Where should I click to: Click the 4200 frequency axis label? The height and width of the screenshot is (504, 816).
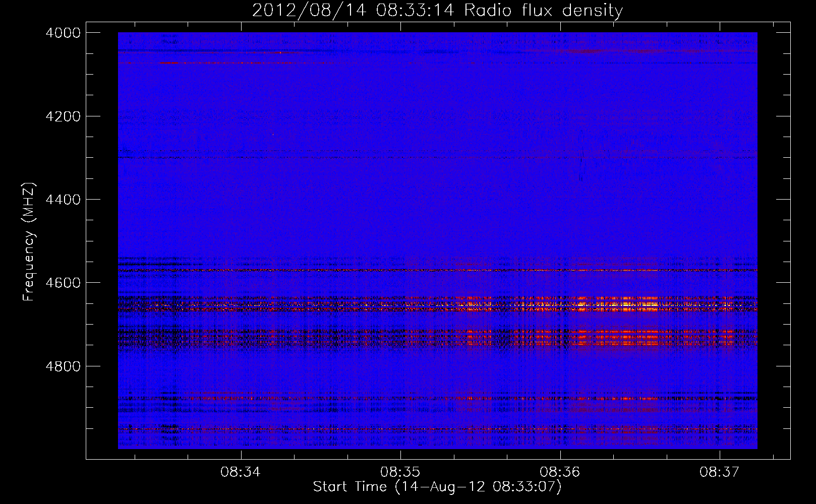[x=63, y=116]
